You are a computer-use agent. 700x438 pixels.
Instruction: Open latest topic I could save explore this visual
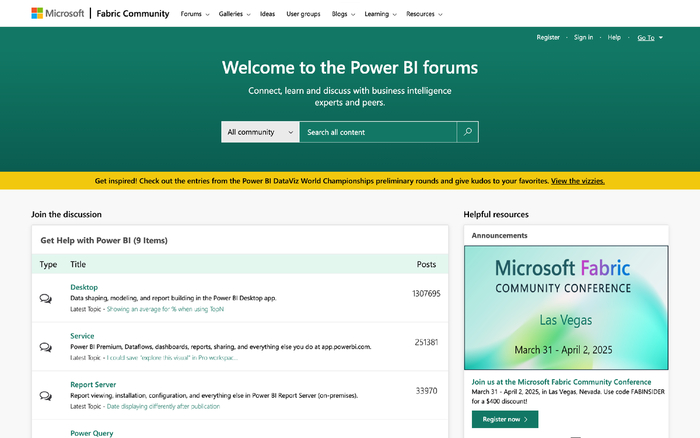point(172,358)
